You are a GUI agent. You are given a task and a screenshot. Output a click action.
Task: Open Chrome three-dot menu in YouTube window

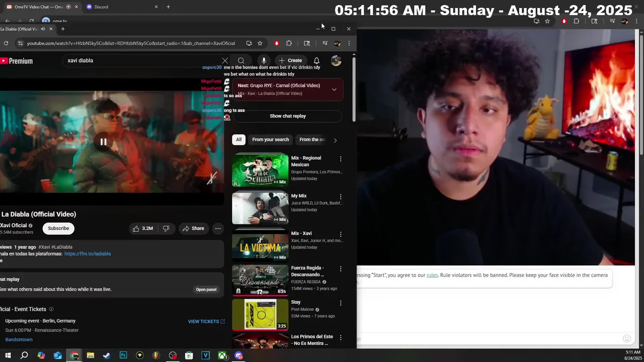349,43
